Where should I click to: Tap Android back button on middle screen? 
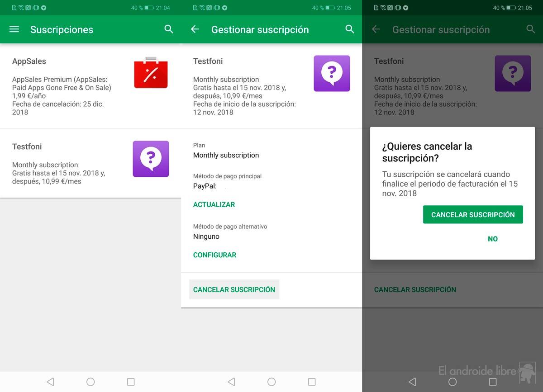(231, 382)
